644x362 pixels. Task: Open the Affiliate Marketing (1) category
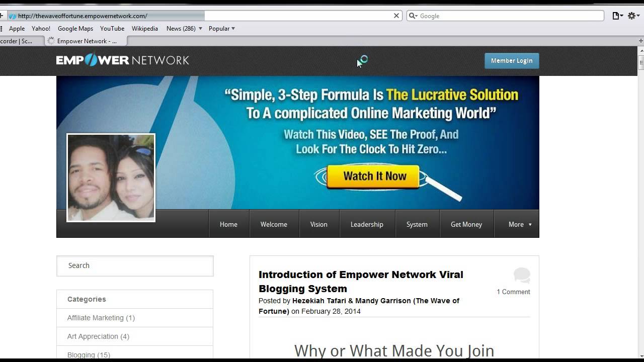(101, 318)
